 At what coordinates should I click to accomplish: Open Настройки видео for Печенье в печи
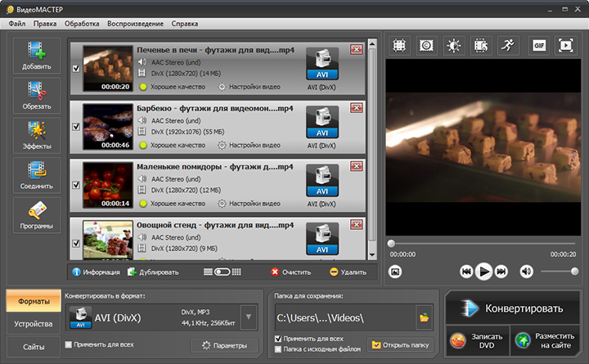(x=250, y=87)
